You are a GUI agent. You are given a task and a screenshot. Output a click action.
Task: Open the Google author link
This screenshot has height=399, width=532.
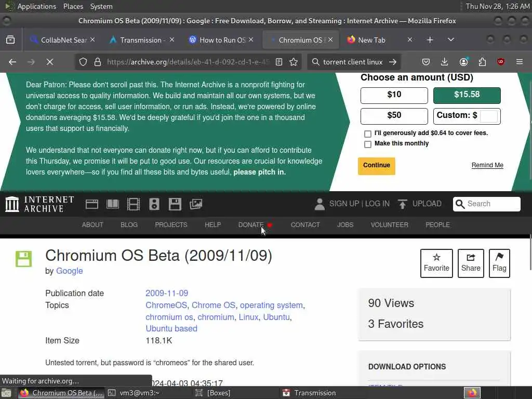[x=69, y=271]
